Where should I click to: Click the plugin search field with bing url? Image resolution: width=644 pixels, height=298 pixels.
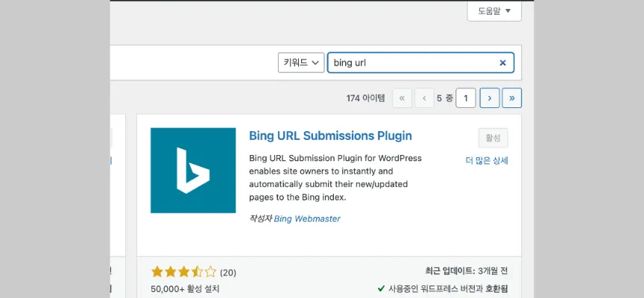[x=420, y=63]
